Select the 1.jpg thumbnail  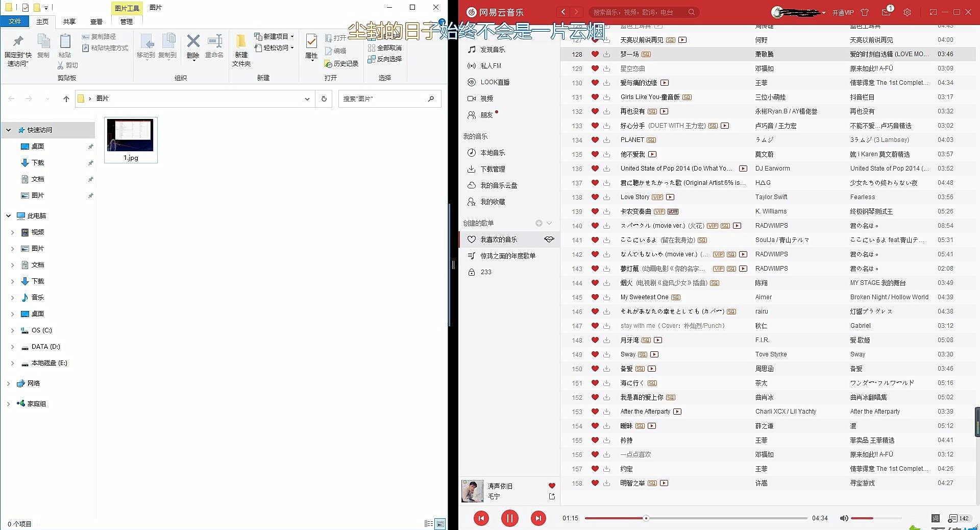pyautogui.click(x=130, y=135)
